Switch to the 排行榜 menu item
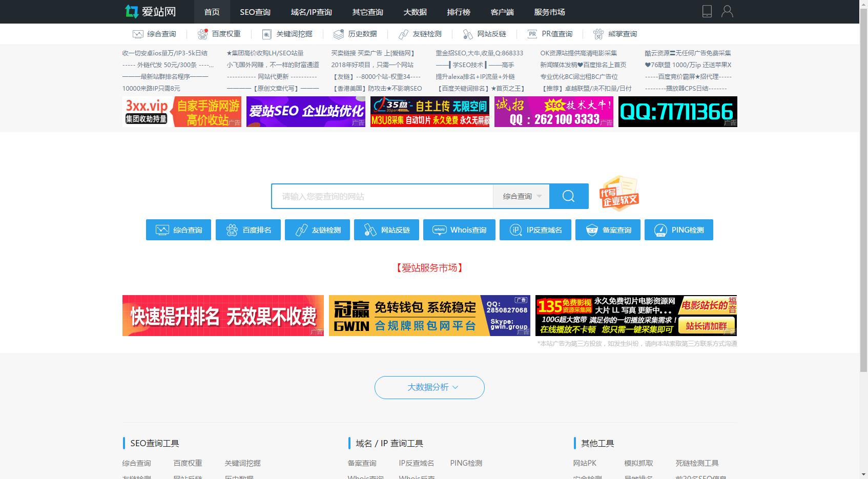Viewport: 868px width, 479px height. 459,12
